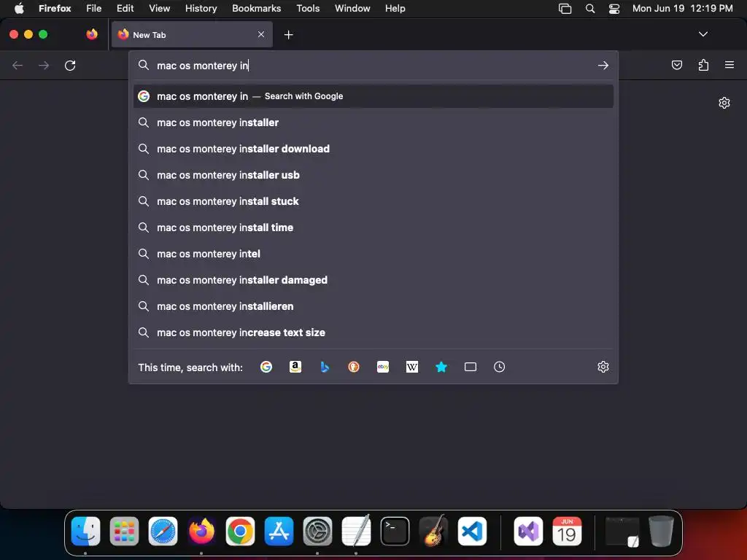Screen dimensions: 747x560
Task: Search this time with Amazon
Action: point(295,367)
